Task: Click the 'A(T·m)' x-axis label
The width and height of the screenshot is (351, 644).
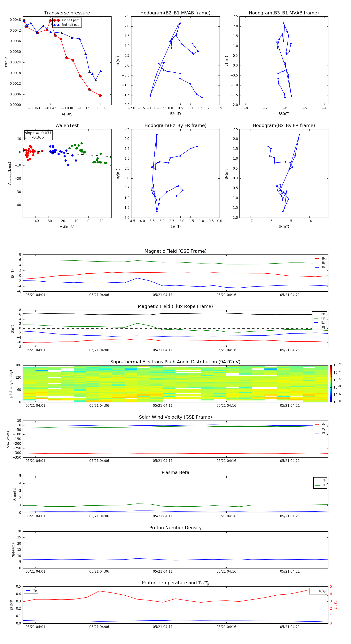Action: click(x=67, y=114)
